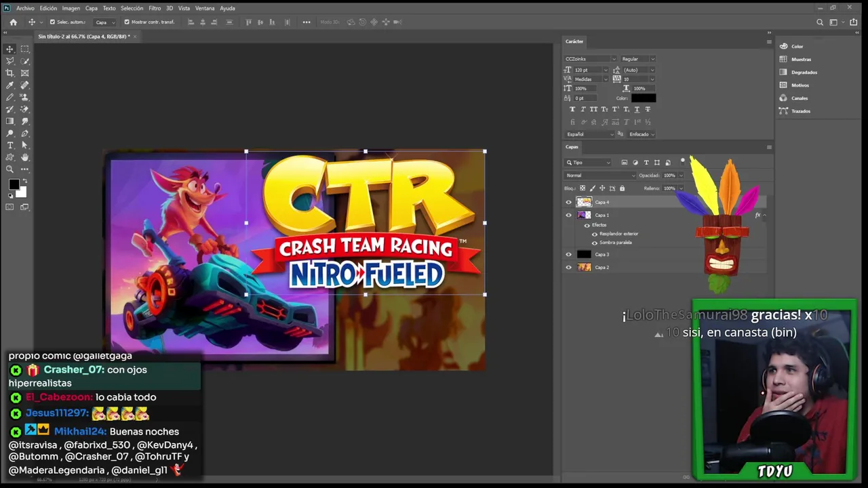This screenshot has width=868, height=488.
Task: Open the search magnifier at top right
Action: pos(820,22)
